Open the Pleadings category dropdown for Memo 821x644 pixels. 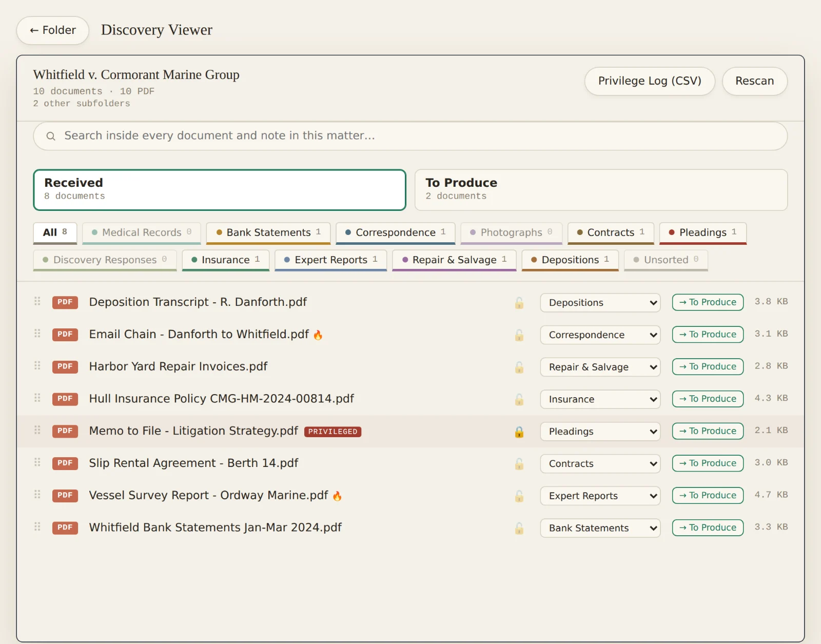point(600,432)
